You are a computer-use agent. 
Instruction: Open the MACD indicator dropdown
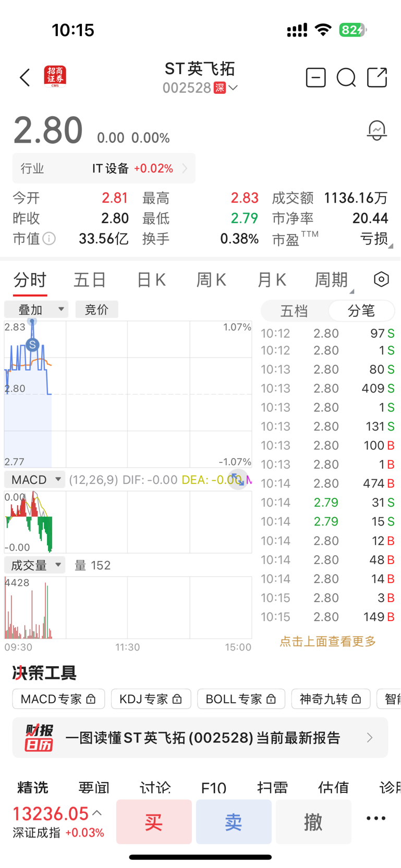(34, 479)
